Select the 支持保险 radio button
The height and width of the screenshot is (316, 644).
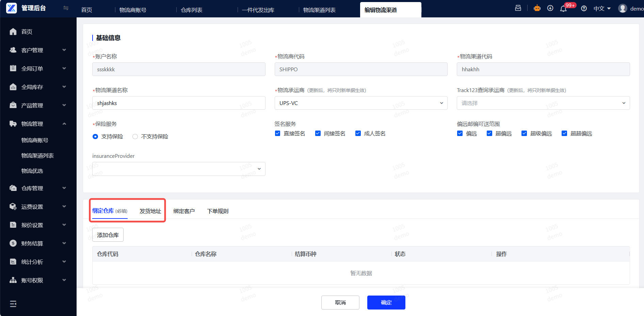(x=95, y=137)
